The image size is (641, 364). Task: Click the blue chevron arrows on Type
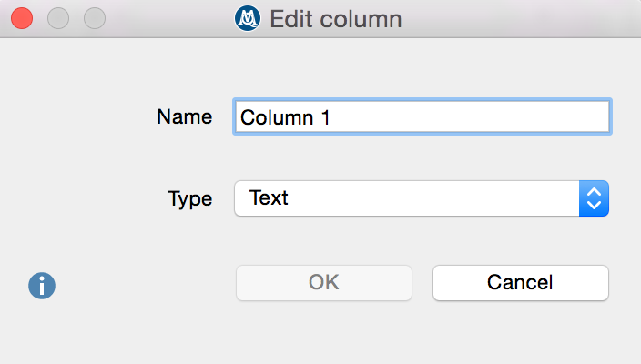point(593,197)
